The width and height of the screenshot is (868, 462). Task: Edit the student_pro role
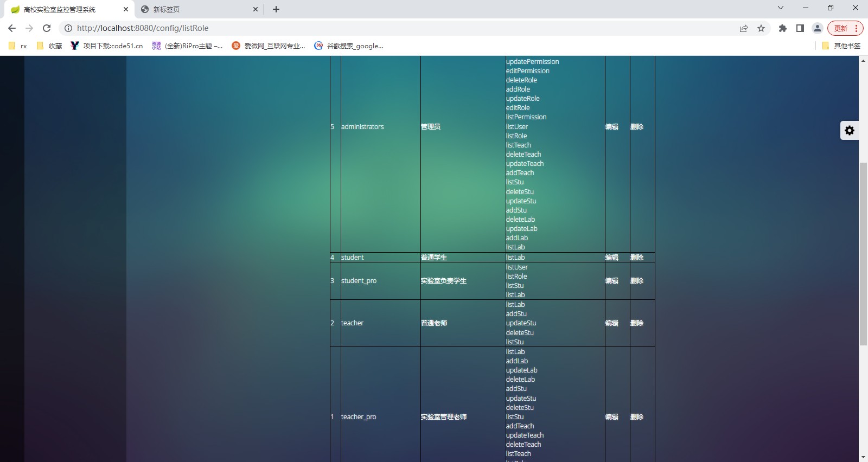(612, 281)
